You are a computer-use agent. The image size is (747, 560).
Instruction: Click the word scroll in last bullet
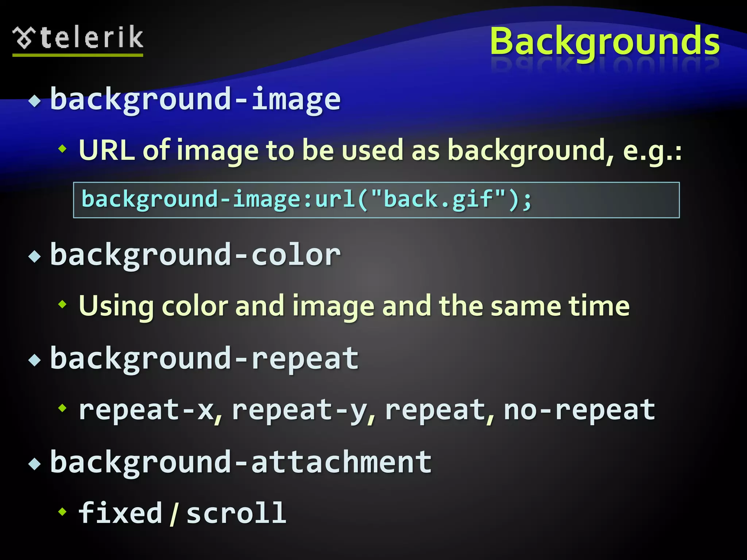click(x=236, y=513)
